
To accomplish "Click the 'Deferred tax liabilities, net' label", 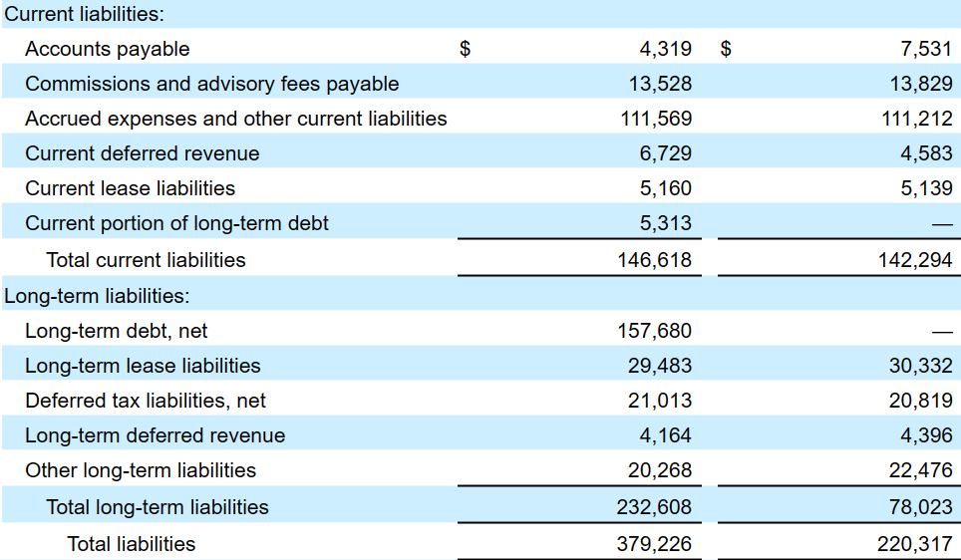I will [x=146, y=401].
